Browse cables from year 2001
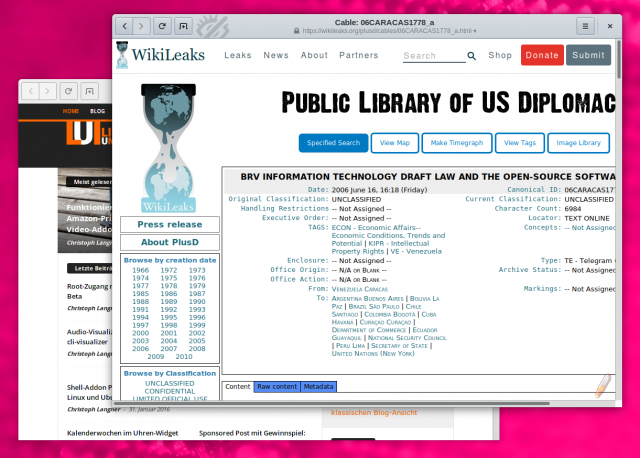The width and height of the screenshot is (640, 458). coord(169,333)
